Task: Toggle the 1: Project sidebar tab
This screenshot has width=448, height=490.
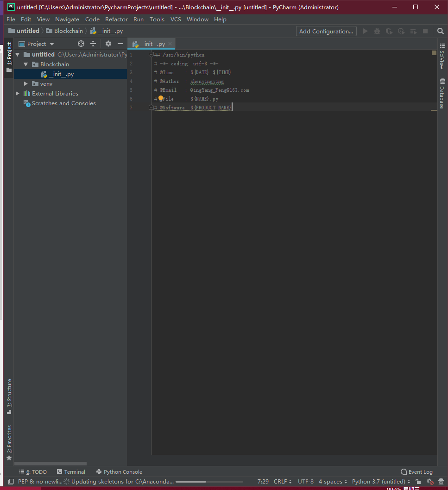Action: [x=9, y=57]
